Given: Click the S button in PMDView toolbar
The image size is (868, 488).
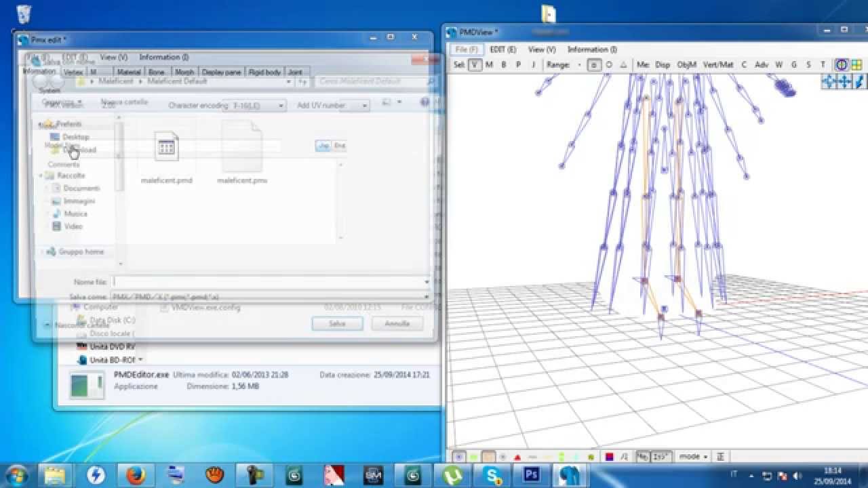Looking at the screenshot, I should click(x=808, y=65).
